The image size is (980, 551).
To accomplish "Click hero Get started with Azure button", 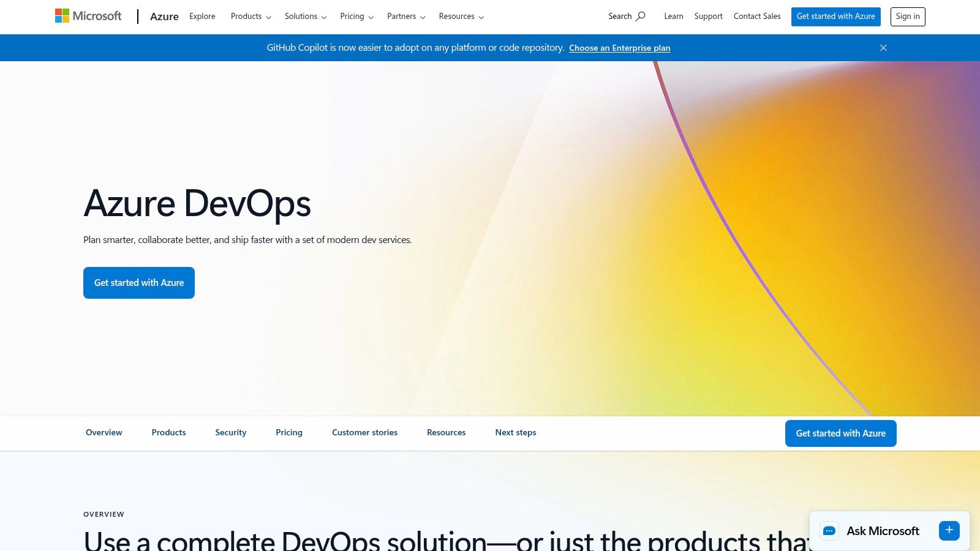I will click(139, 283).
